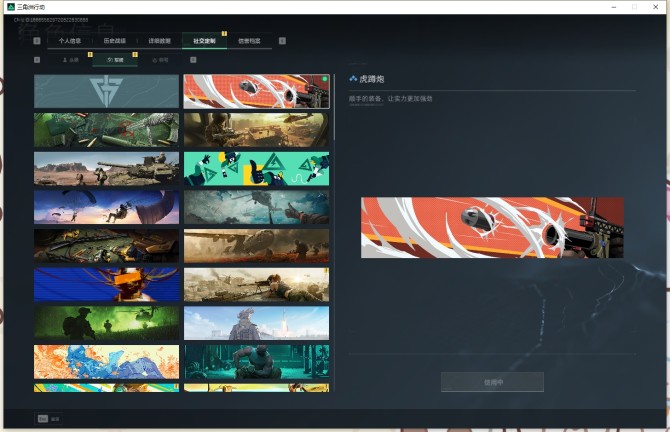
Task: Switch to the avatar sub-tab with person icon
Action: (x=71, y=60)
